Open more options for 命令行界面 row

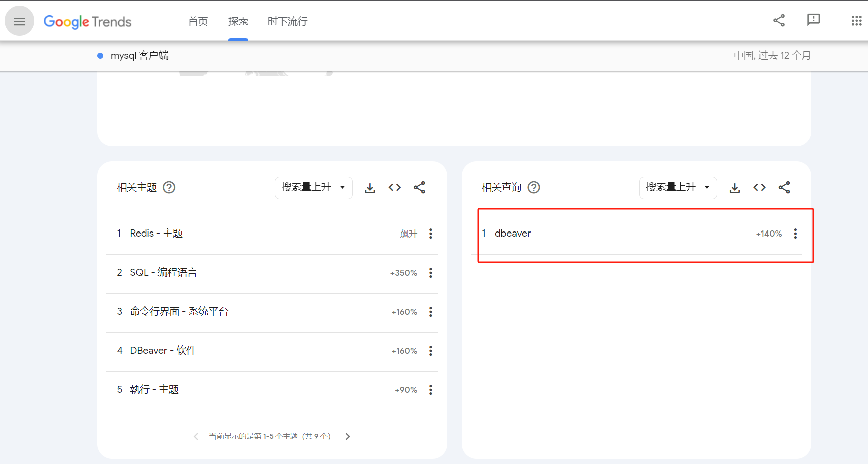(431, 312)
